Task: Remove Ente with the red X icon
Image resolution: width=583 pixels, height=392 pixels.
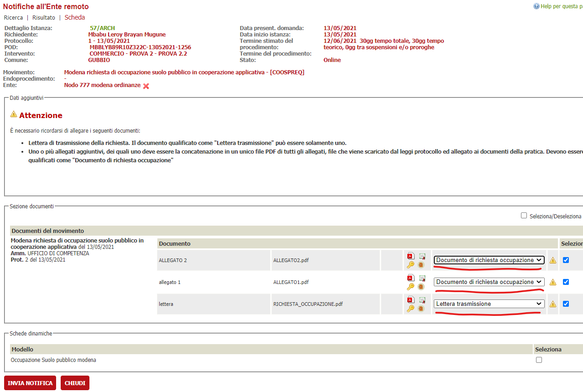Action: tap(146, 86)
